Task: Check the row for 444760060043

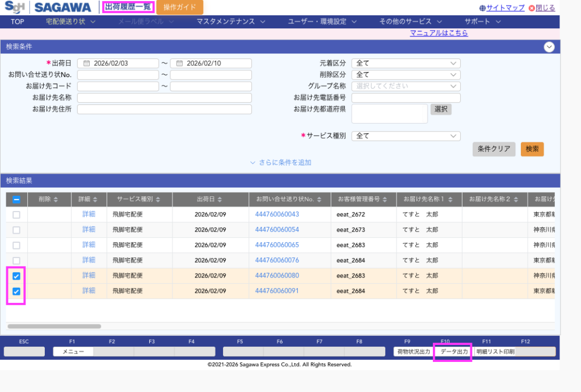Action: 16,214
